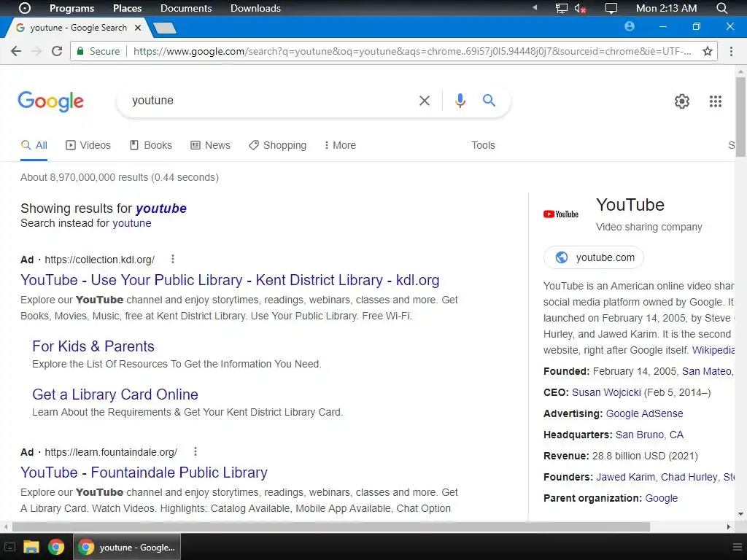Open a new browser tab
This screenshot has width=747, height=560.
click(166, 28)
